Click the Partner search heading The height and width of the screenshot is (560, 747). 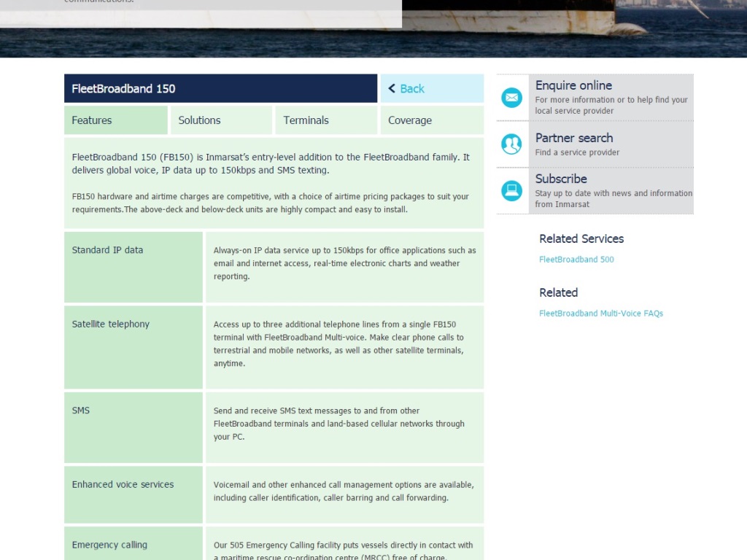pyautogui.click(x=573, y=138)
